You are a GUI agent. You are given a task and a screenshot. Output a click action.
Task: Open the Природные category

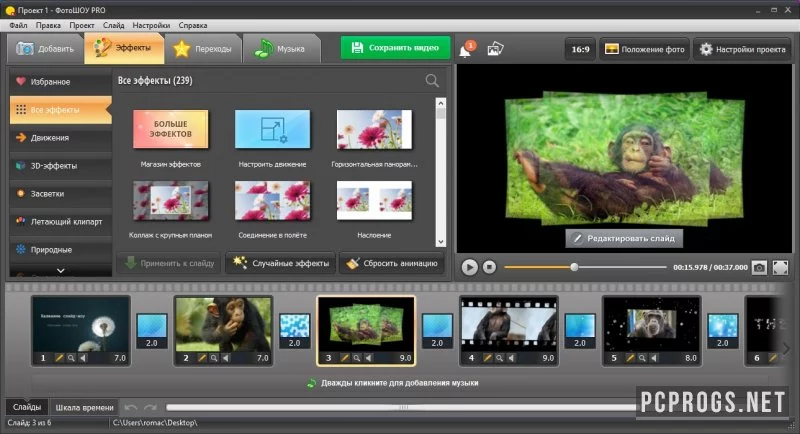(x=61, y=250)
